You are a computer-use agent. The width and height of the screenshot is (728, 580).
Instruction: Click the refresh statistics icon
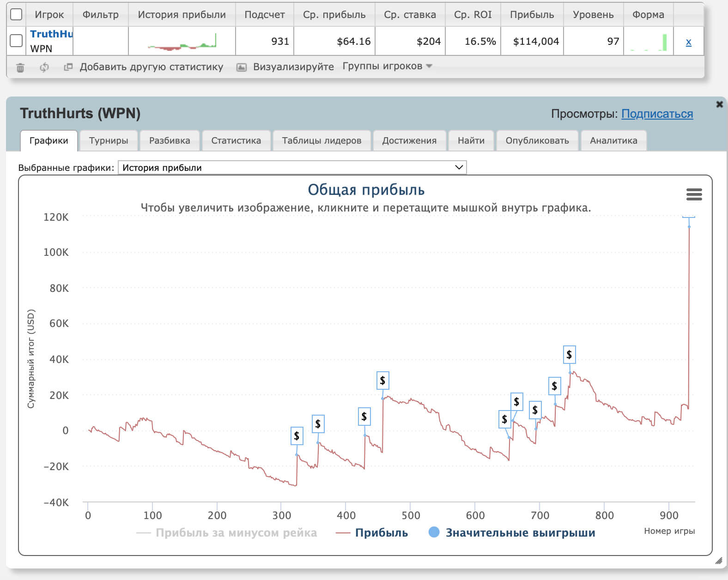click(x=44, y=67)
